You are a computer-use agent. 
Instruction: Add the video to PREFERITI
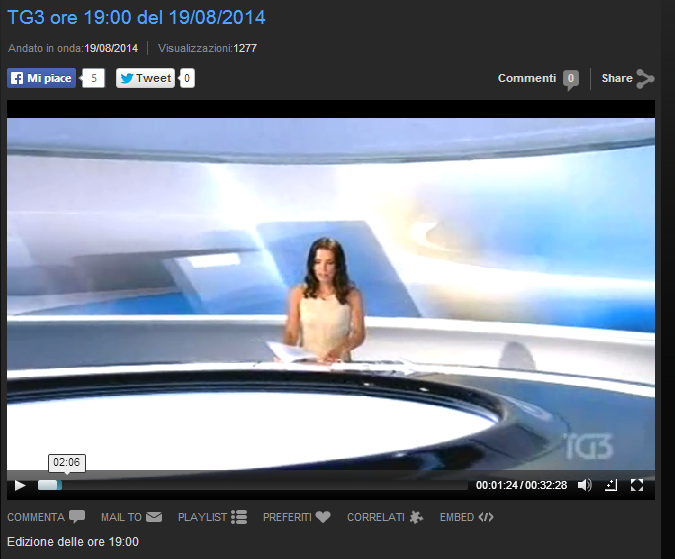296,517
